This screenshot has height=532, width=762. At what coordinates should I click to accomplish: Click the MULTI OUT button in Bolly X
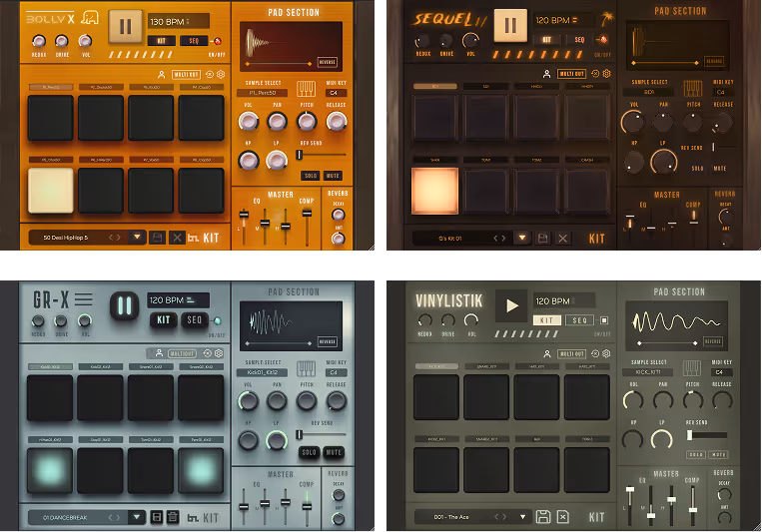[x=186, y=74]
